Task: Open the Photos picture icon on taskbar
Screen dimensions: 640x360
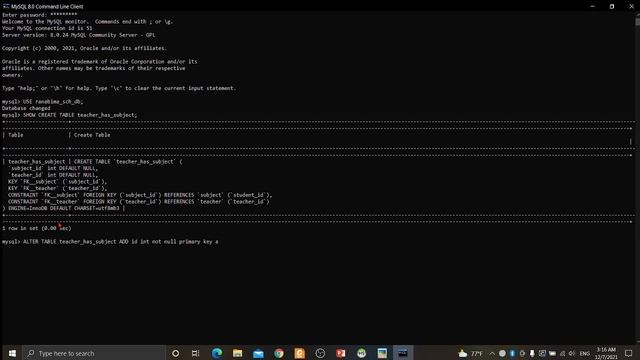Action: (x=382, y=353)
